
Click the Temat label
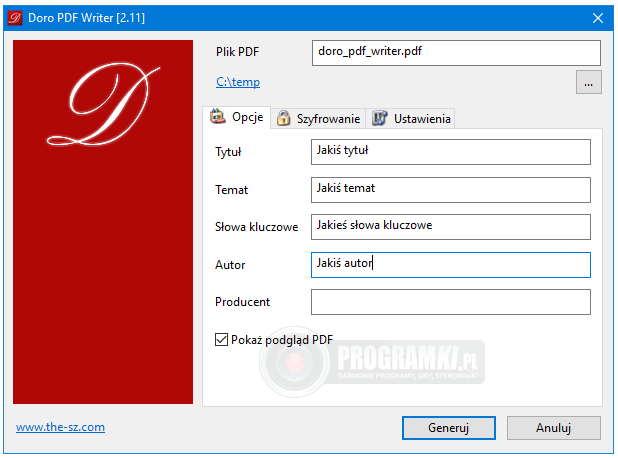click(x=231, y=190)
